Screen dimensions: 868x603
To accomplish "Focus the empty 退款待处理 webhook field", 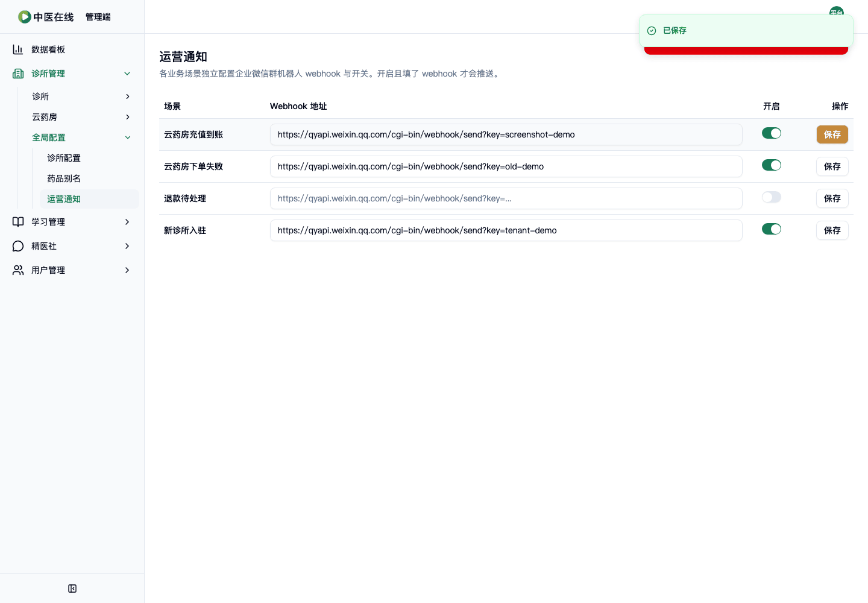I will pos(506,198).
